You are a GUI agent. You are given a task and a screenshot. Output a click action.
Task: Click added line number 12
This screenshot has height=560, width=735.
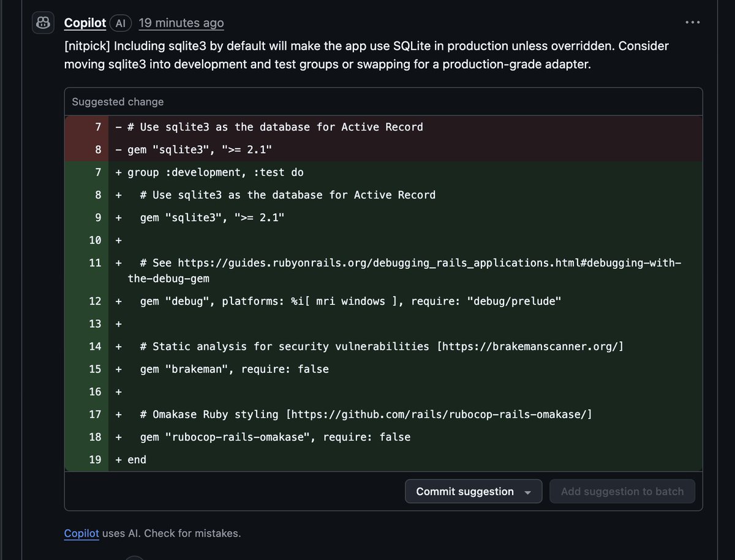pos(95,301)
